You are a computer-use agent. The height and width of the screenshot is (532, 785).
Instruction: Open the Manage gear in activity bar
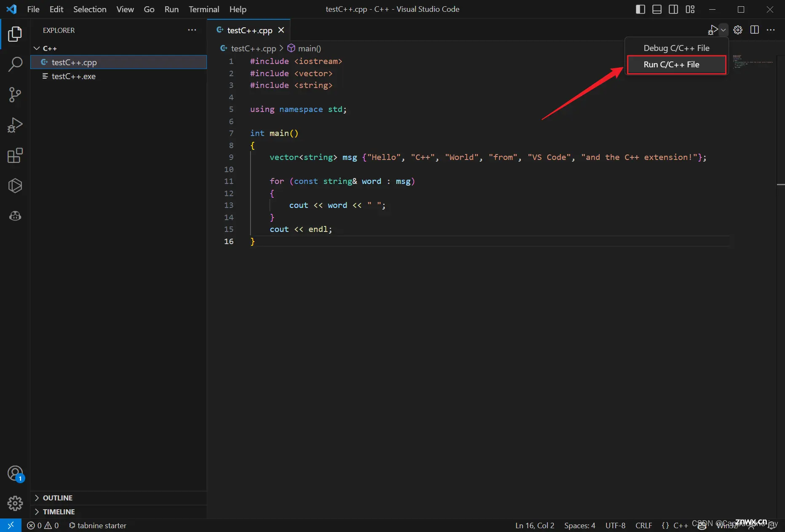click(15, 503)
